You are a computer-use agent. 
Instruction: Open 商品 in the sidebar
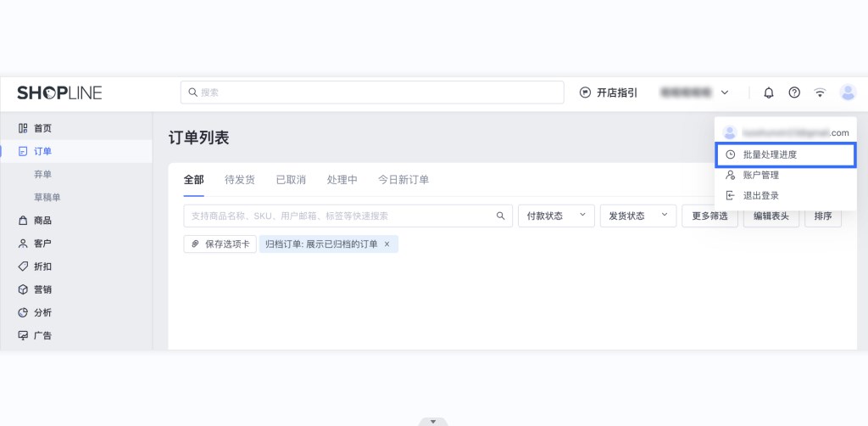42,221
